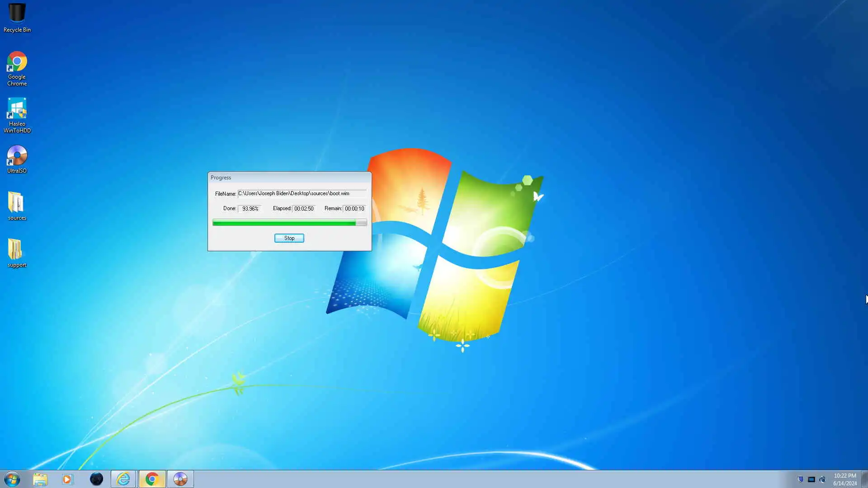
Task: Switch to UltraISO in the taskbar
Action: tap(180, 479)
